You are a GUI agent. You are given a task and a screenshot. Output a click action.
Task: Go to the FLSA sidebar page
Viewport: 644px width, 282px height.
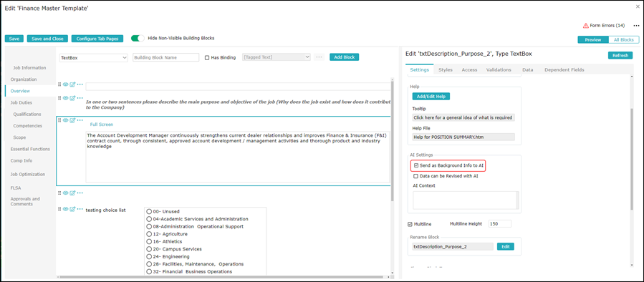click(16, 188)
